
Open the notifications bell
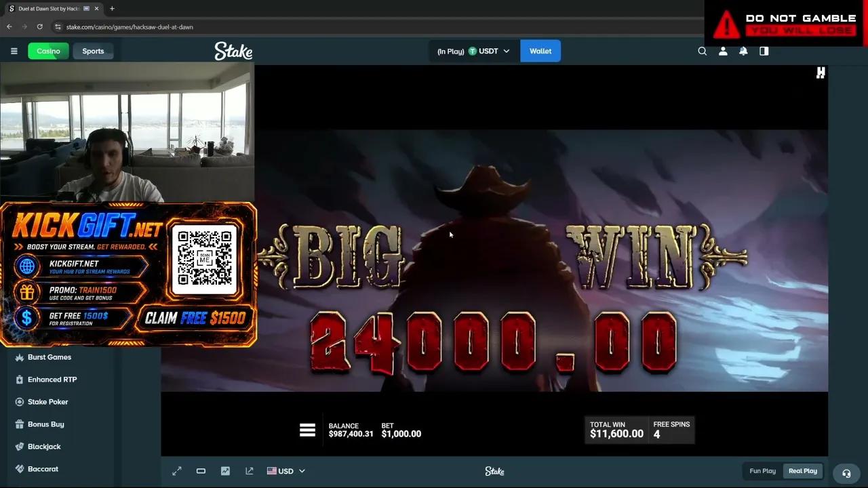[x=743, y=51]
